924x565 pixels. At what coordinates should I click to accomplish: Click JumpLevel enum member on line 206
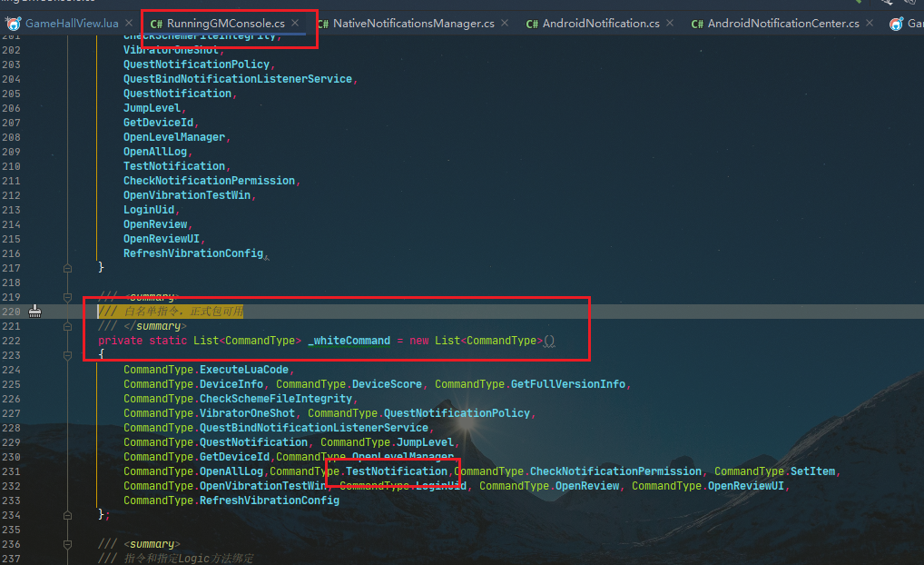pyautogui.click(x=152, y=108)
